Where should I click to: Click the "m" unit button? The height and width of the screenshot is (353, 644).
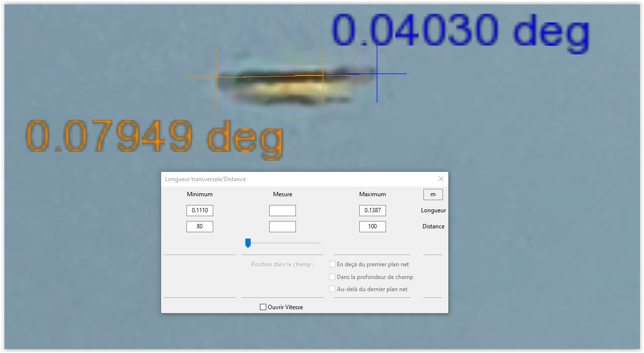tap(433, 195)
